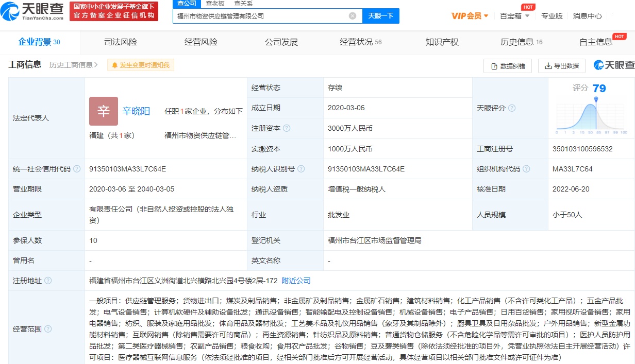Image resolution: width=635 pixels, height=364 pixels.
Task: Open the VIP会员 dropdown
Action: 470,16
